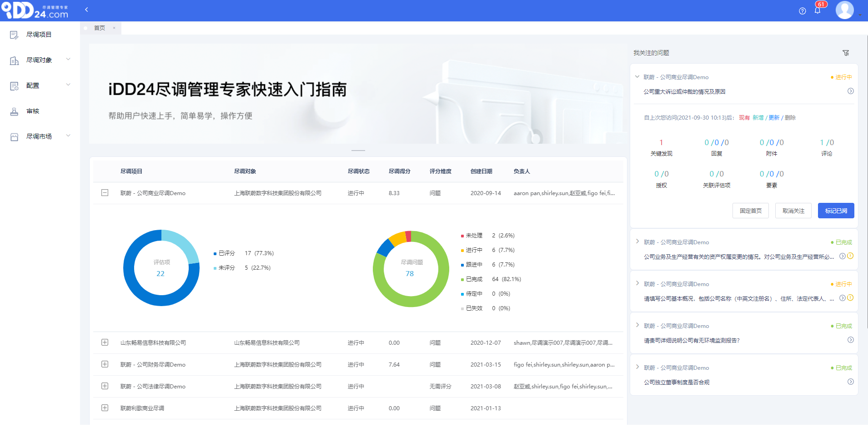Open notifications bell with 61 badge

click(818, 10)
